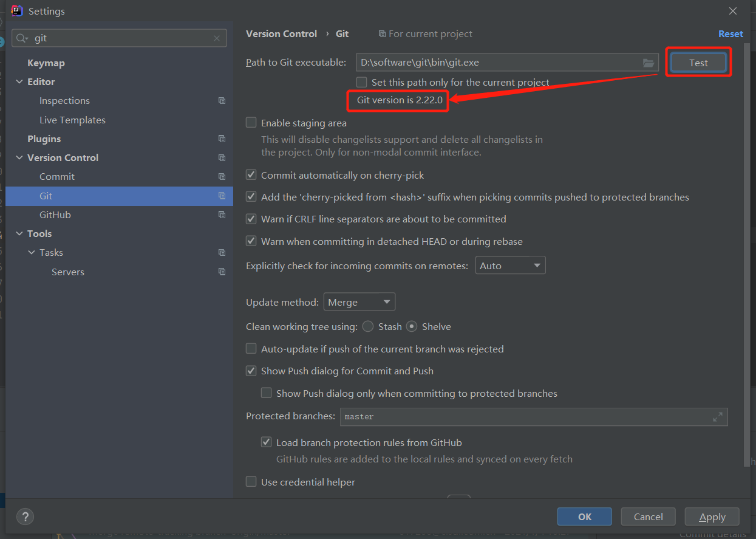Open the Commit settings page
This screenshot has height=539, width=756.
pos(57,176)
